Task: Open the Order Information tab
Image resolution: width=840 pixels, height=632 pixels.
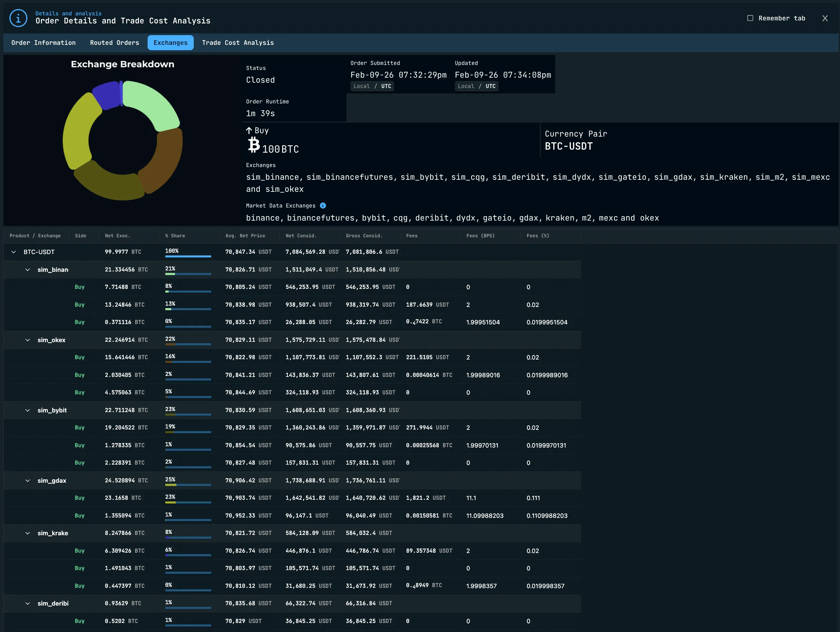Action: pos(43,43)
